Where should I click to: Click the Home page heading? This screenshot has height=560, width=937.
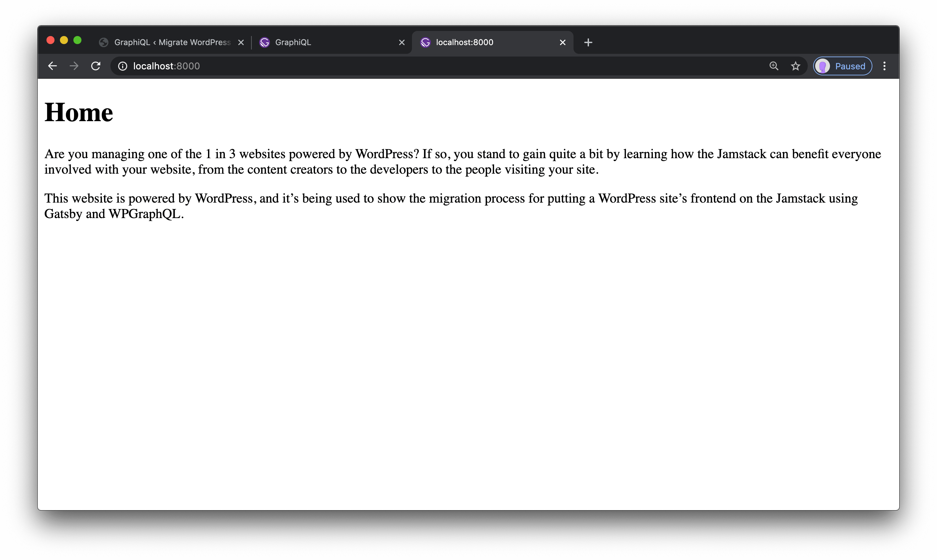tap(78, 112)
